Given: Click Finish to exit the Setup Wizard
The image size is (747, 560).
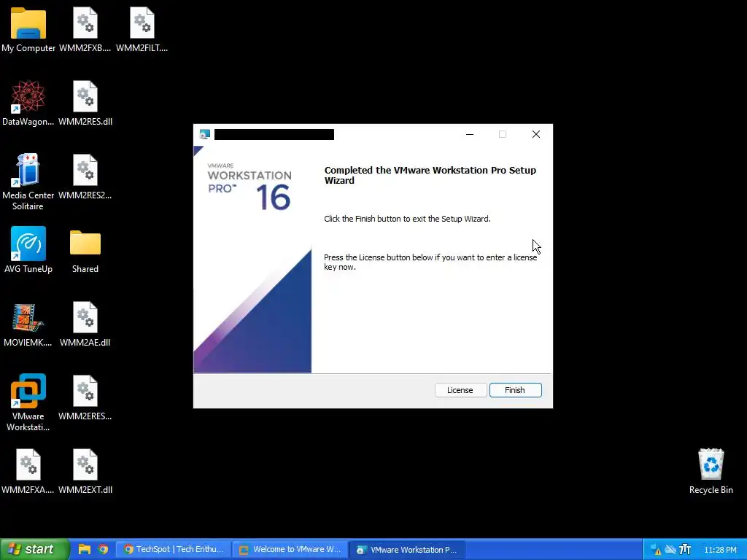Looking at the screenshot, I should [x=516, y=390].
